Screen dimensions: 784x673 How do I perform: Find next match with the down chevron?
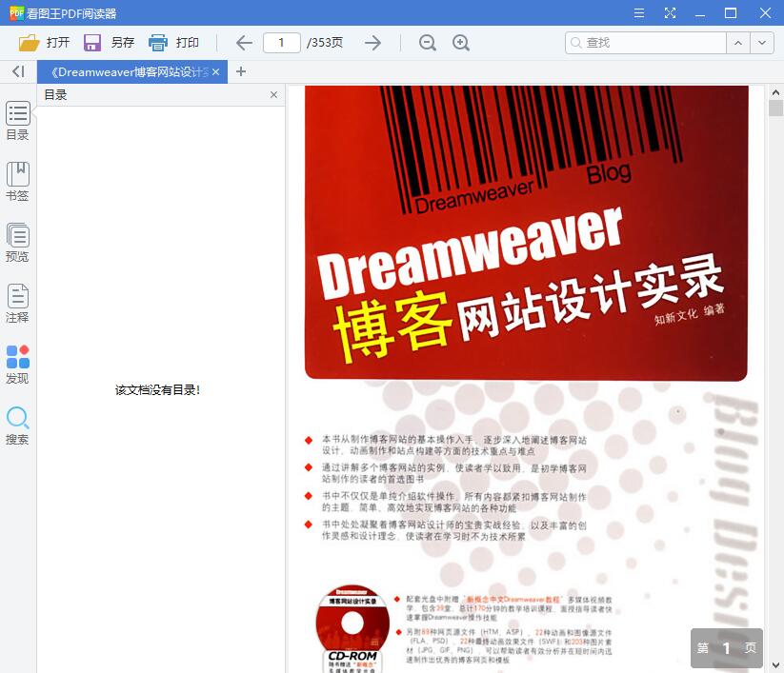(x=762, y=43)
